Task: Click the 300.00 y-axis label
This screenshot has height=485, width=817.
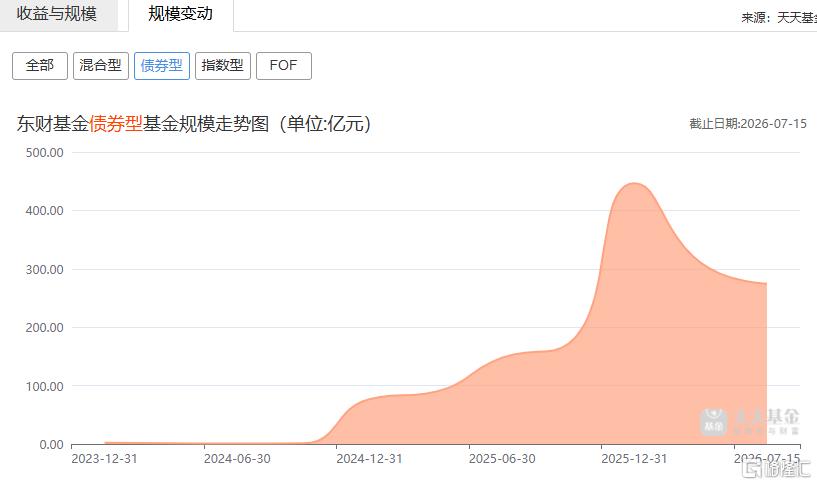Action: [x=44, y=270]
